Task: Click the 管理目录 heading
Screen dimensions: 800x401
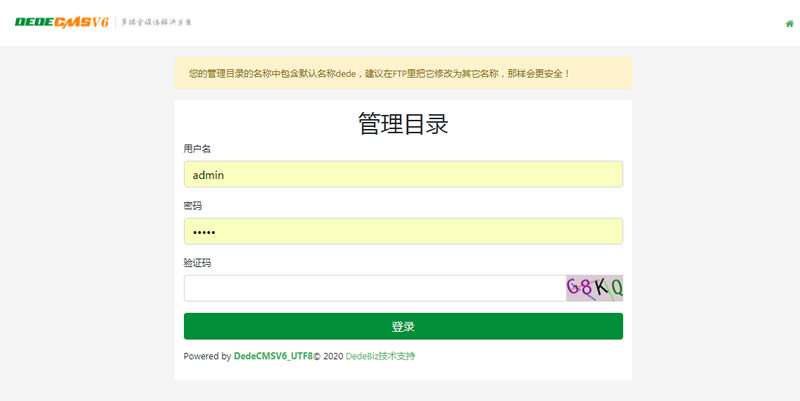Action: pos(403,124)
